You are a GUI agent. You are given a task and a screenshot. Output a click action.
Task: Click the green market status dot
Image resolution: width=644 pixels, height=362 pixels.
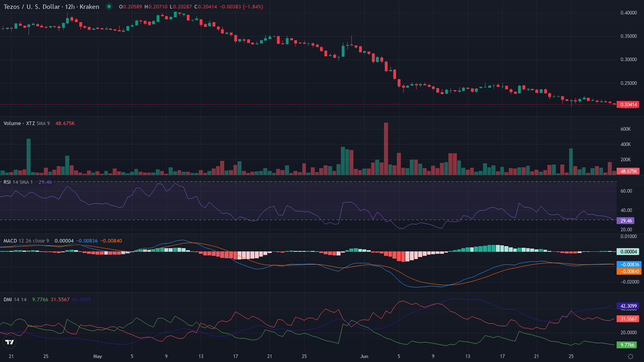pos(109,6)
